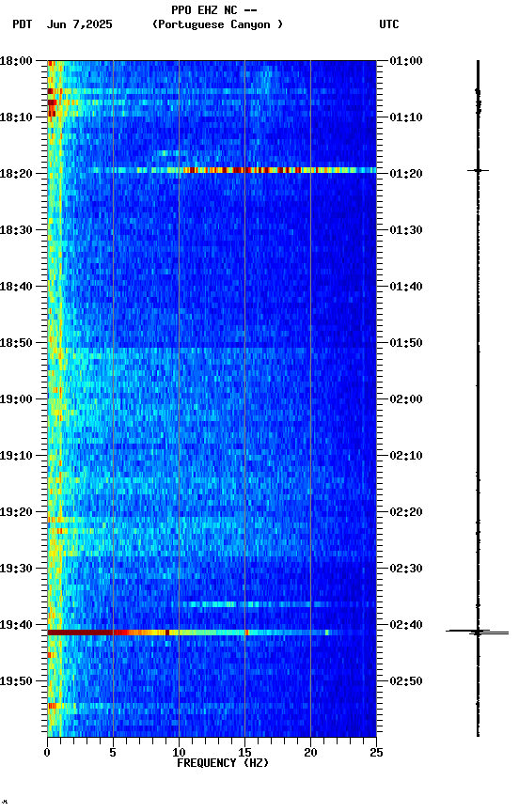Click the large seismogram spike near 02:41 UTC
This screenshot has height=812, width=519.
[x=478, y=632]
